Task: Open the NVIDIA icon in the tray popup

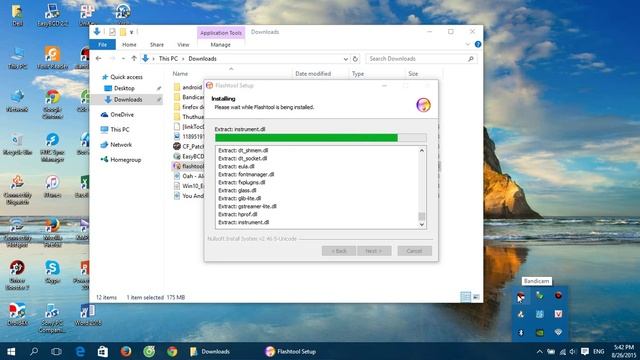Action: click(x=540, y=333)
